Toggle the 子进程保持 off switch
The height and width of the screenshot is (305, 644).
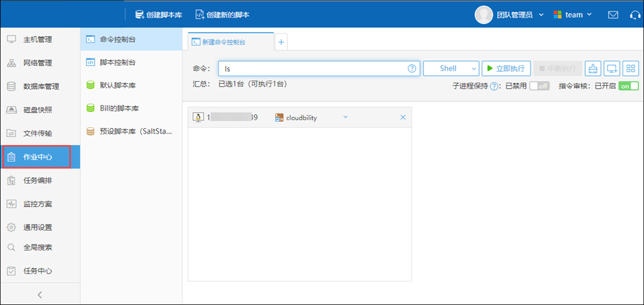click(539, 86)
